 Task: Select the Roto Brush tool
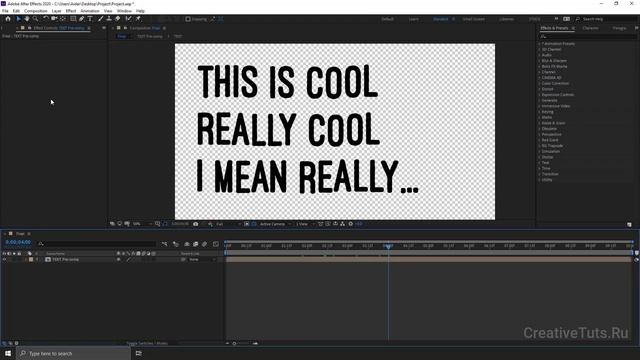coord(129,19)
